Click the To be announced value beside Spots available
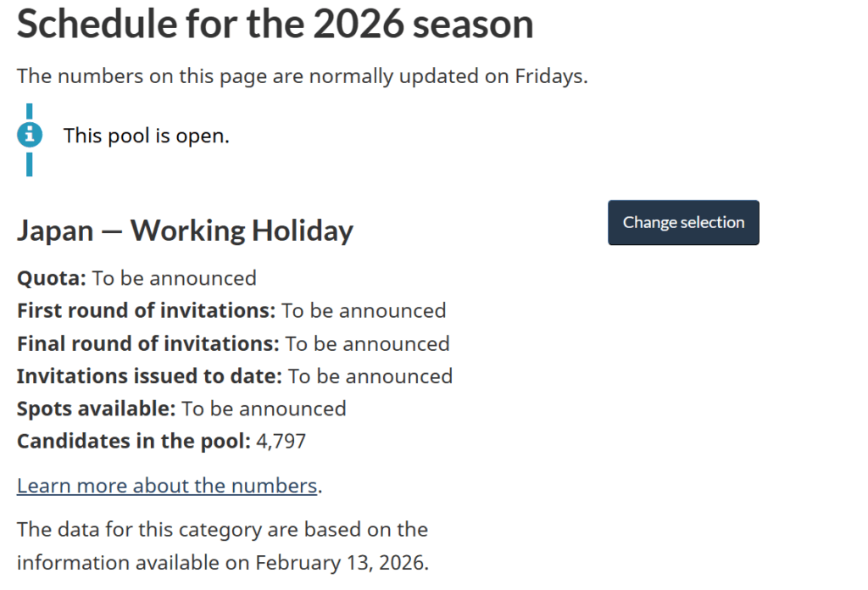The height and width of the screenshot is (590, 868). tap(264, 409)
